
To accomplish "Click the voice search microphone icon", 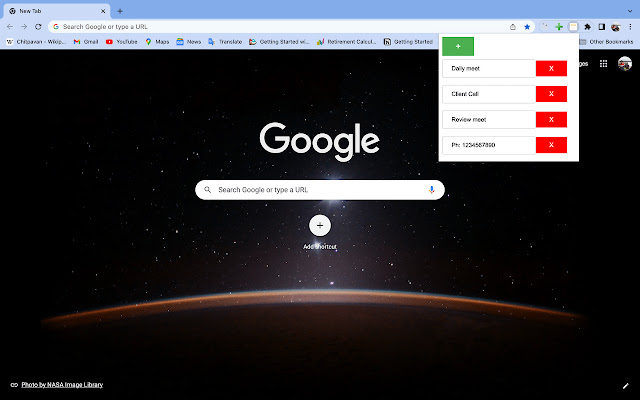I will (431, 190).
